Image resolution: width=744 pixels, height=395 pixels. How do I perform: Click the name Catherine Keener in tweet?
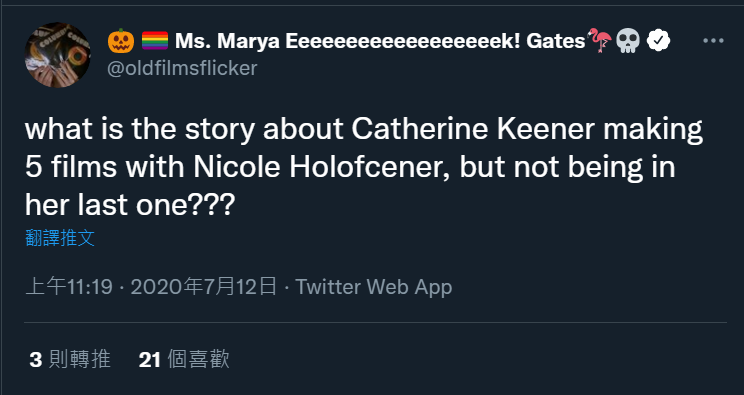pyautogui.click(x=473, y=129)
